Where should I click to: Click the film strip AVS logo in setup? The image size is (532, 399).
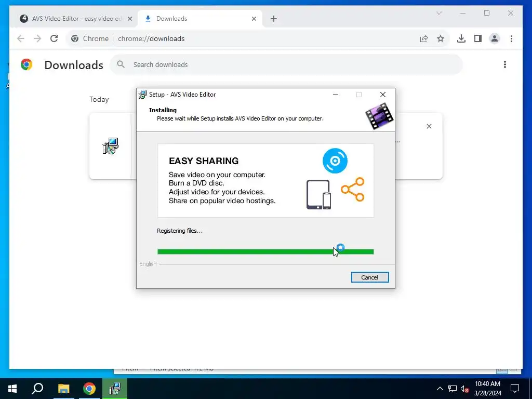pyautogui.click(x=379, y=116)
